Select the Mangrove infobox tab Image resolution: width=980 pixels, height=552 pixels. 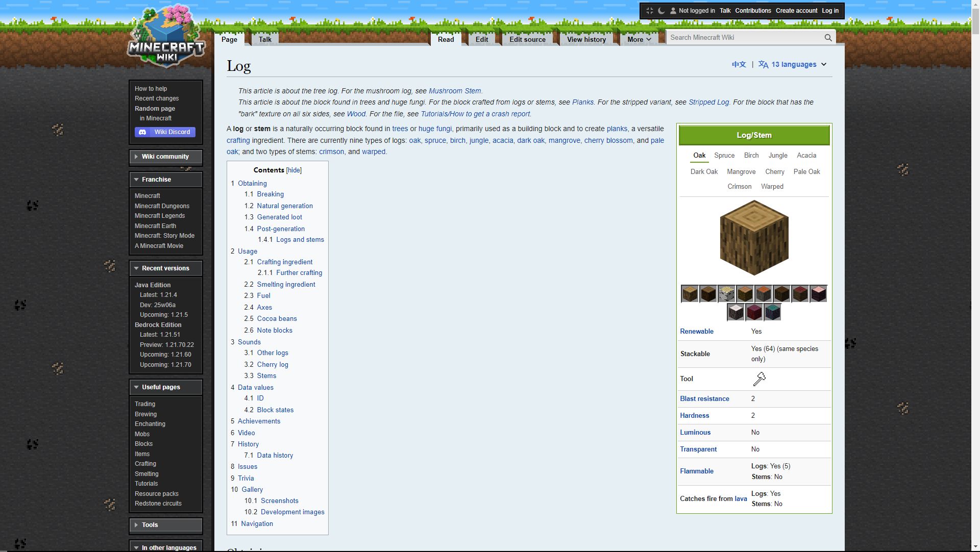(741, 172)
